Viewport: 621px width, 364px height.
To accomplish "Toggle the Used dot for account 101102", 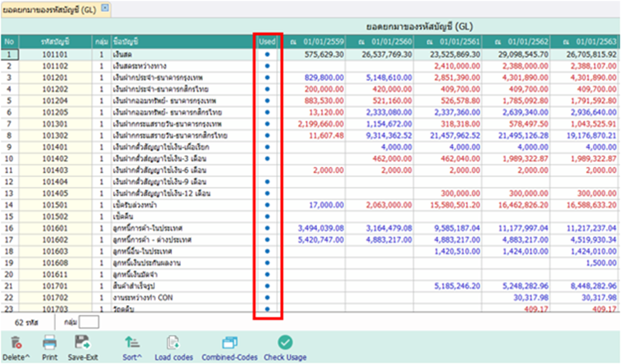I will coord(267,66).
